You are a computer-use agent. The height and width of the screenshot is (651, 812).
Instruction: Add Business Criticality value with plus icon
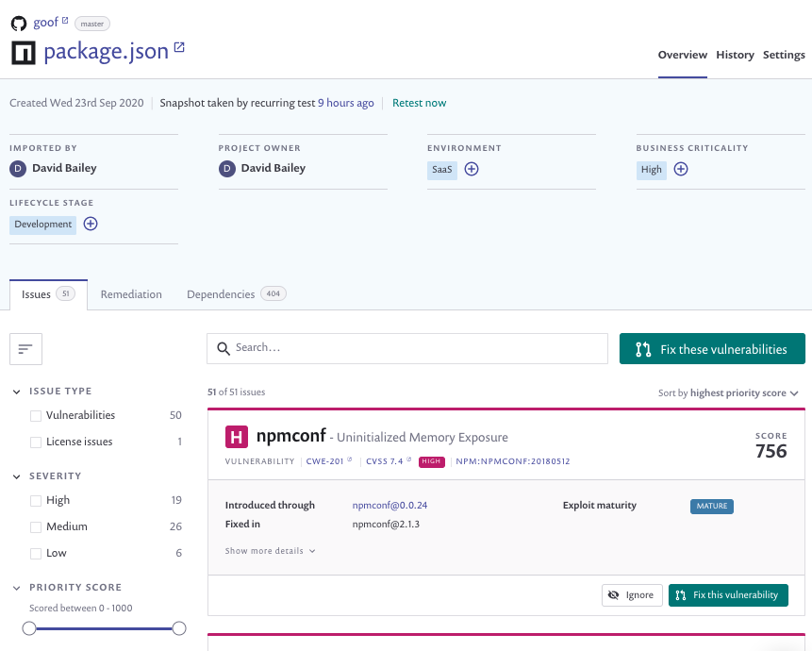(681, 169)
